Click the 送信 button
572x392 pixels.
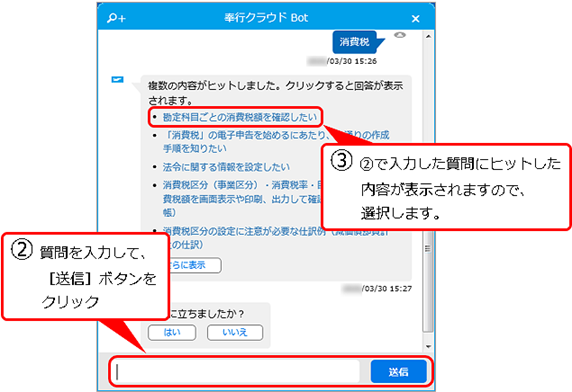399,372
